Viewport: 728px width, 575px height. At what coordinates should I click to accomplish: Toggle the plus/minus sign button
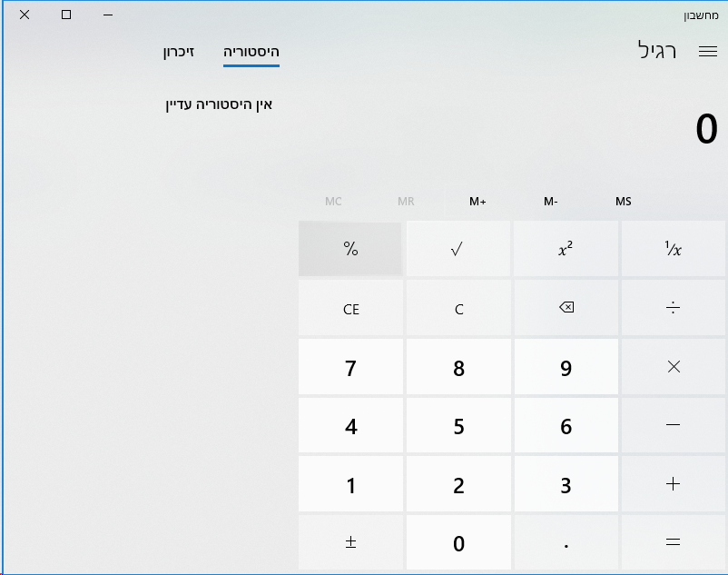pyautogui.click(x=350, y=542)
